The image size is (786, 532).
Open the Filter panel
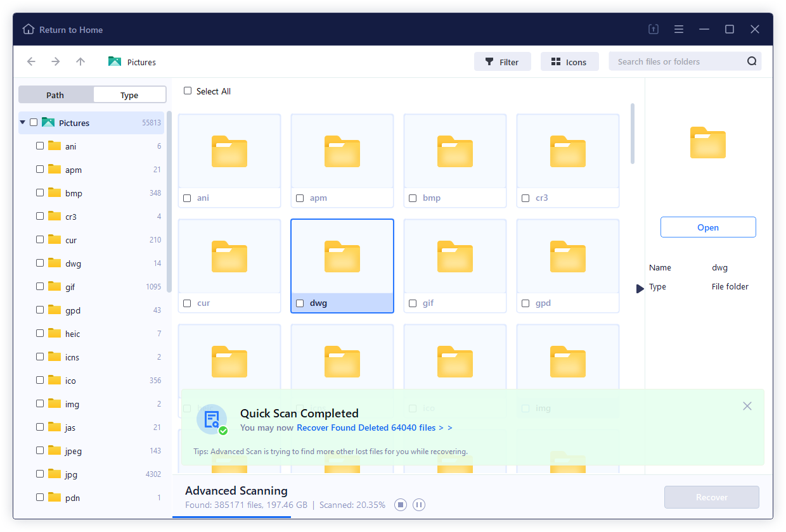click(503, 61)
